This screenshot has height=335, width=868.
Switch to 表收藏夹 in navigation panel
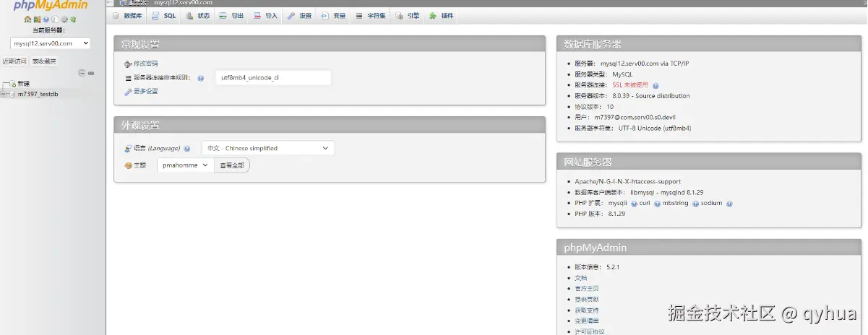pos(44,61)
